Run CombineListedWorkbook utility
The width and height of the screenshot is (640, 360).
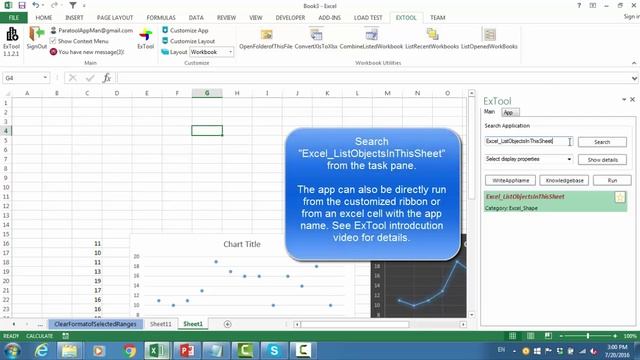click(371, 39)
